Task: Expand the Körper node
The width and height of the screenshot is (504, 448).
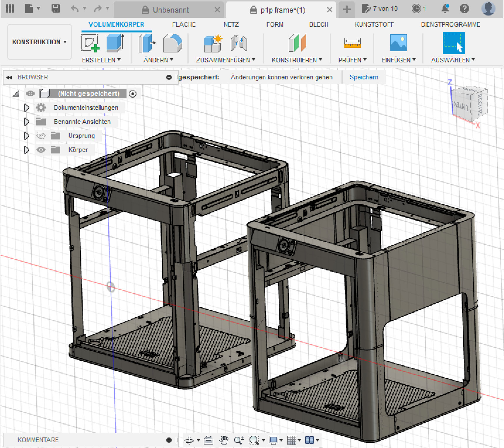Action: point(26,150)
